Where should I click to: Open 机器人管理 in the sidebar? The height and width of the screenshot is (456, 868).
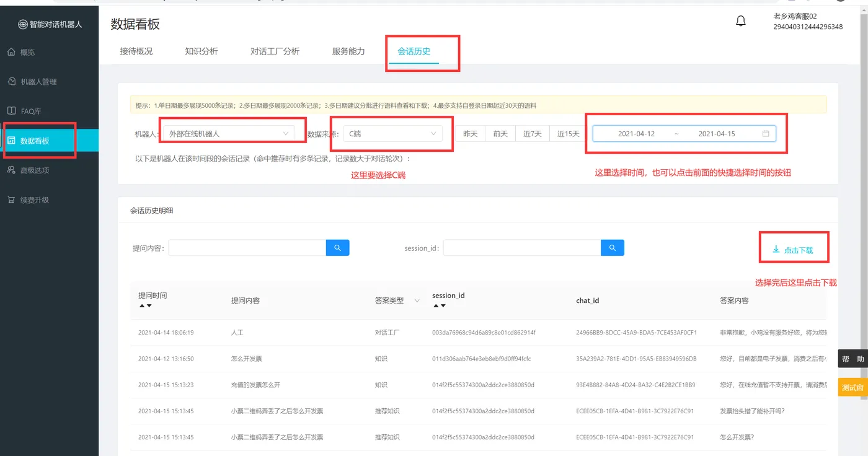(50, 82)
